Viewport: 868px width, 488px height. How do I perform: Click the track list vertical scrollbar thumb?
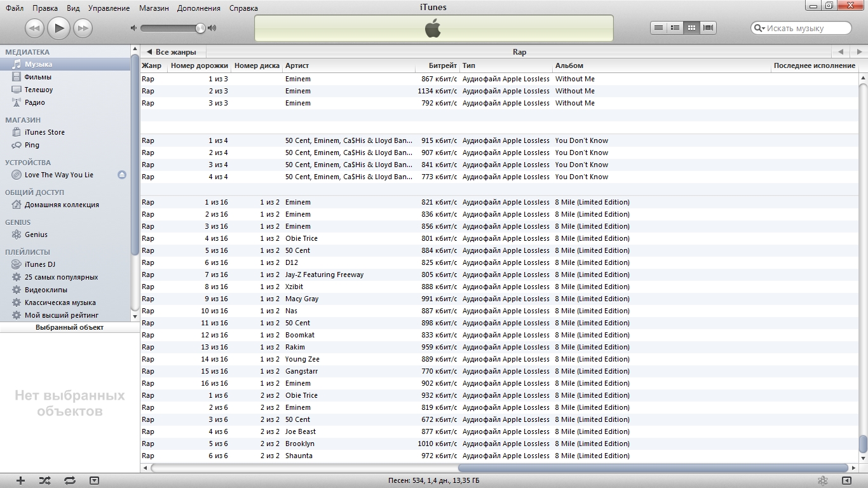coord(863,444)
